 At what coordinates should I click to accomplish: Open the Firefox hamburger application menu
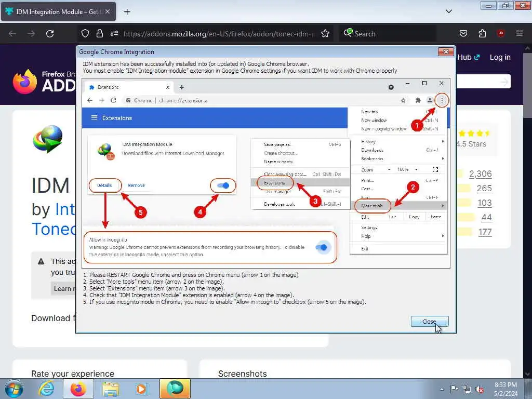click(519, 33)
